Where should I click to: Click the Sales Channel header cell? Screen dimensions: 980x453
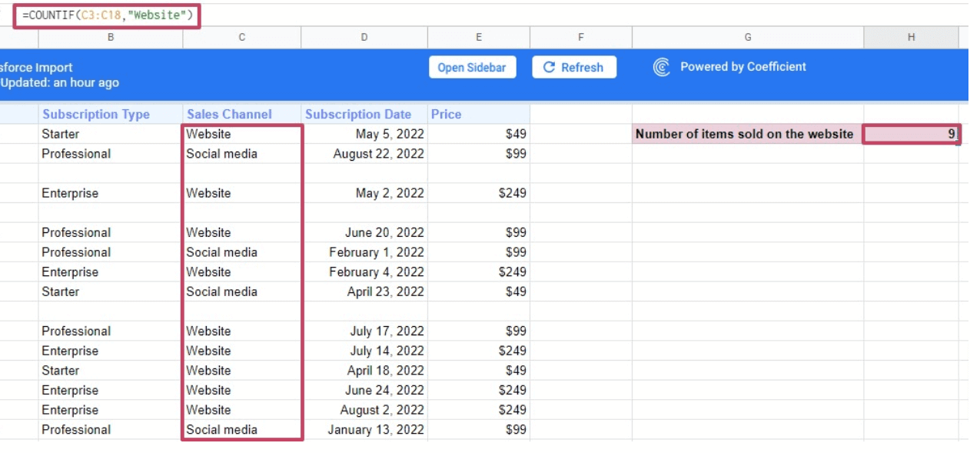coord(229,115)
